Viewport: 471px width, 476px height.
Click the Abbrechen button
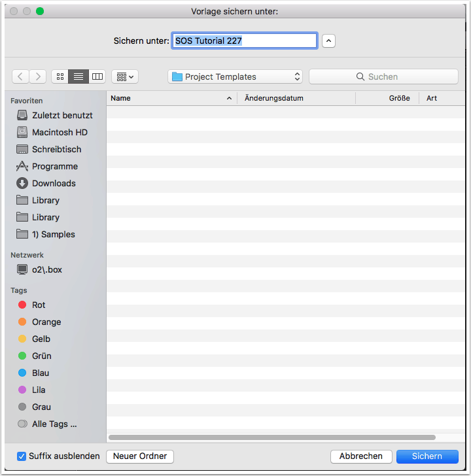361,456
